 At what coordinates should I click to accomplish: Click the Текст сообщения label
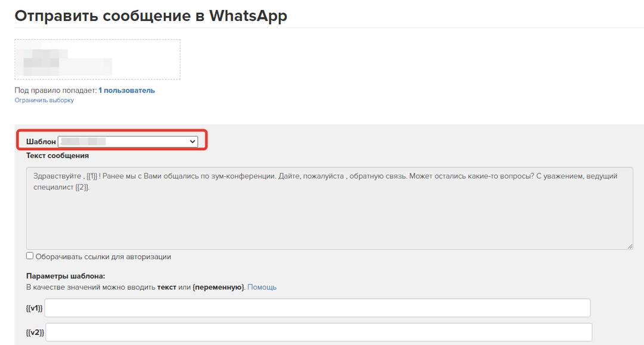point(57,156)
